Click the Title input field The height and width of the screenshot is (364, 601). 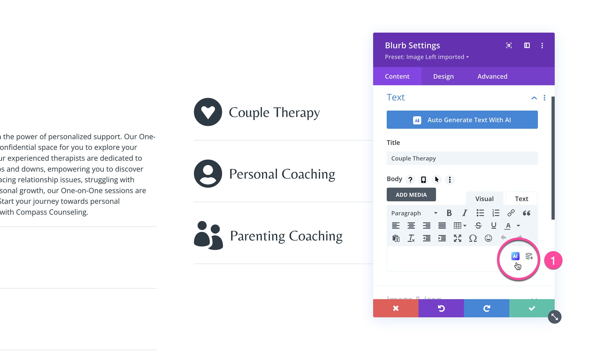(x=463, y=158)
